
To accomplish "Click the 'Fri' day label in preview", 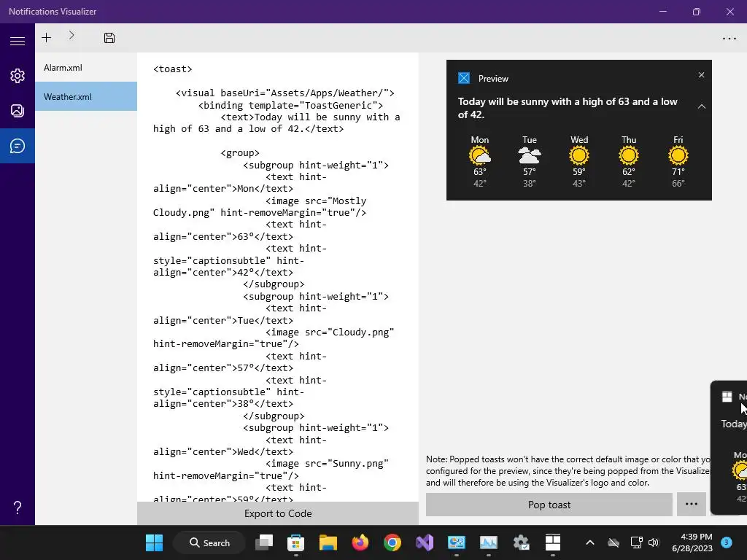I will click(678, 139).
